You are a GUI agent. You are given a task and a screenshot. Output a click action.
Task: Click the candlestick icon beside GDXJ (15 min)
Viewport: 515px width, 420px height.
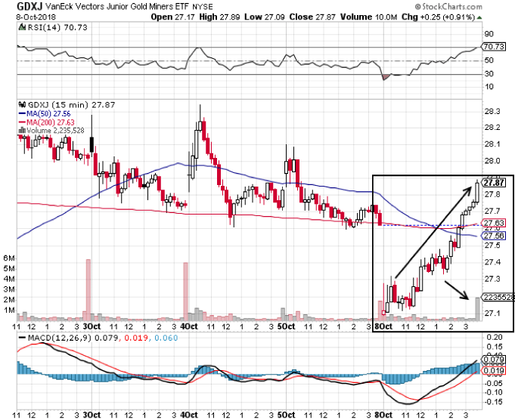pos(21,104)
